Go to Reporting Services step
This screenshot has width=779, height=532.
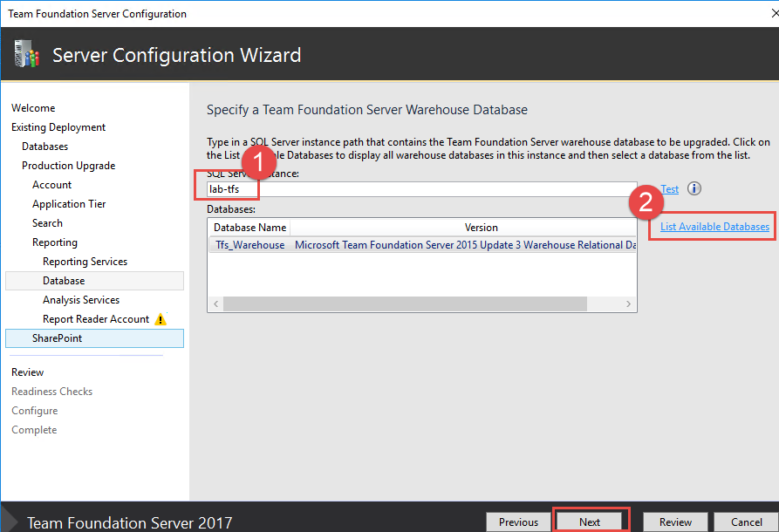click(85, 262)
